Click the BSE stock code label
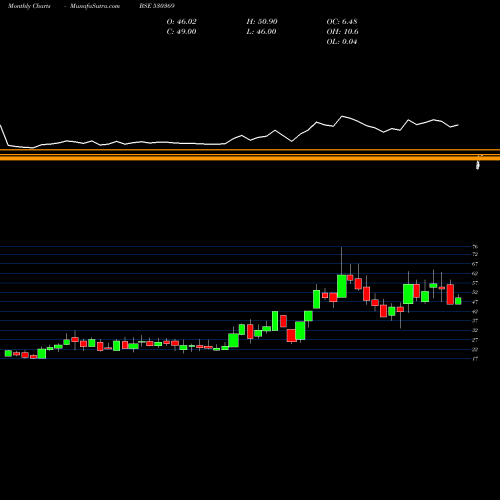Screen dimensions: 500x500 (x=157, y=6)
